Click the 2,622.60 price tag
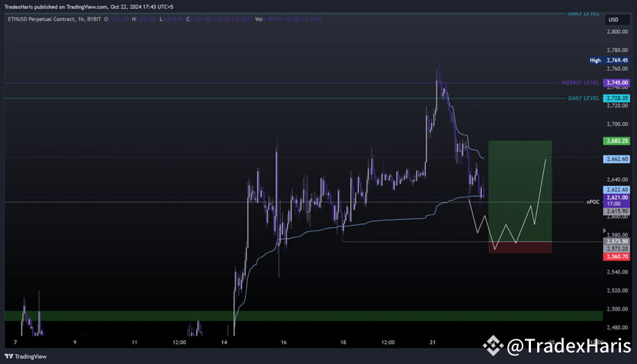The height and width of the screenshot is (364, 637). click(x=616, y=190)
